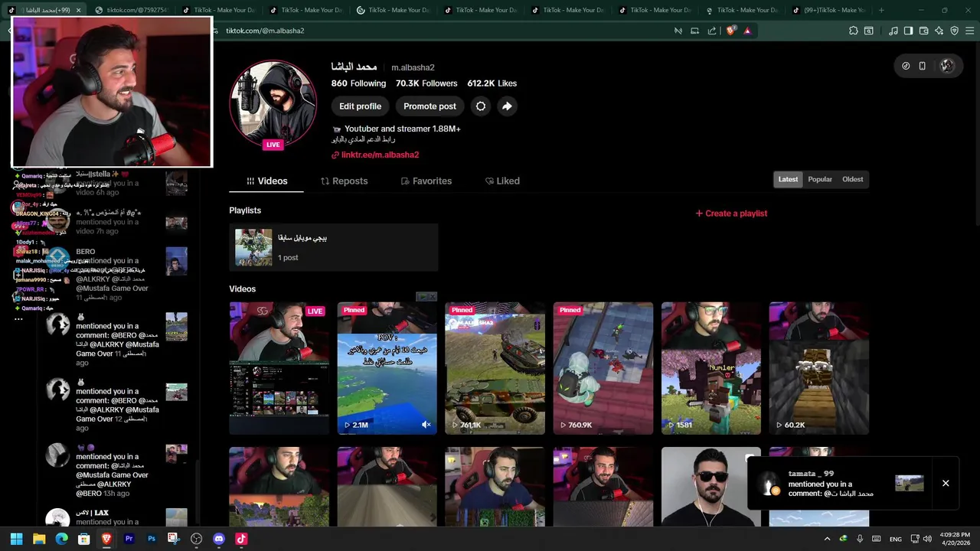The width and height of the screenshot is (980, 551).
Task: Open Microsoft Edge from taskbar
Action: pos(61,539)
